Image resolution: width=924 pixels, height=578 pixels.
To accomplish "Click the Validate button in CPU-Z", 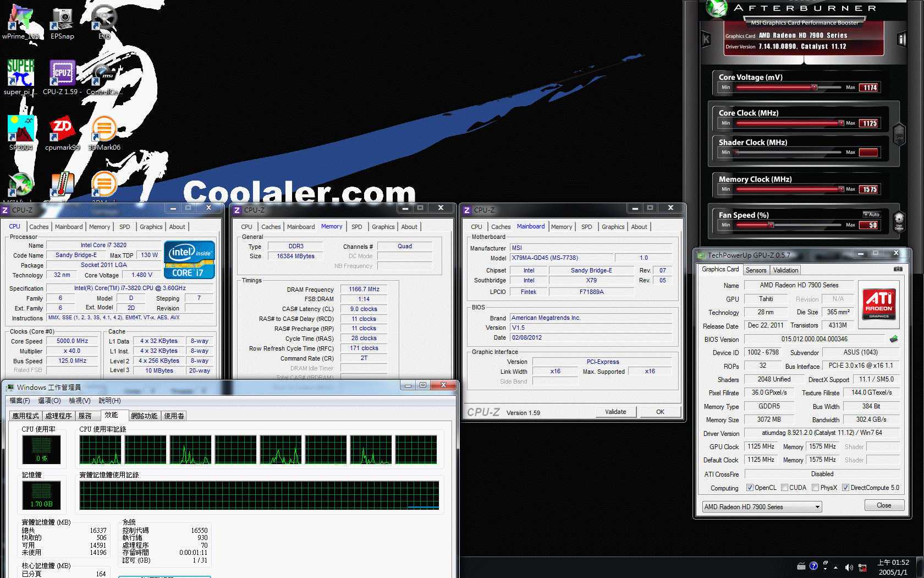I will [x=615, y=412].
